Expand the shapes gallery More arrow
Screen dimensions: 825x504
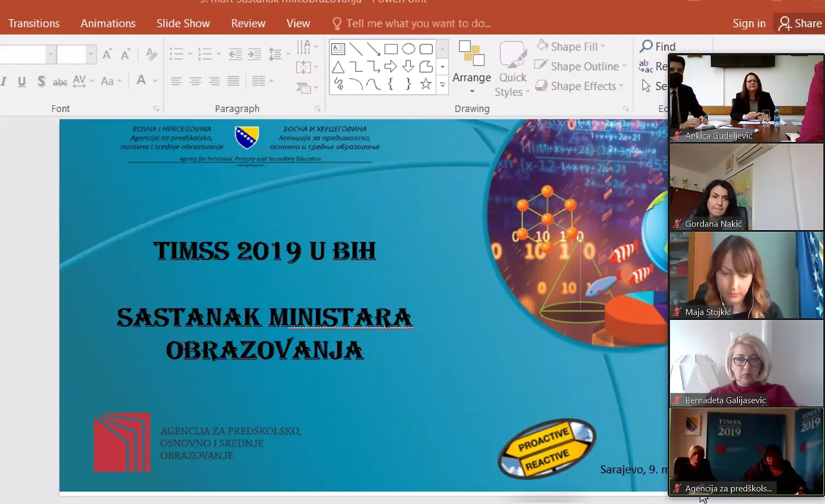pyautogui.click(x=443, y=85)
